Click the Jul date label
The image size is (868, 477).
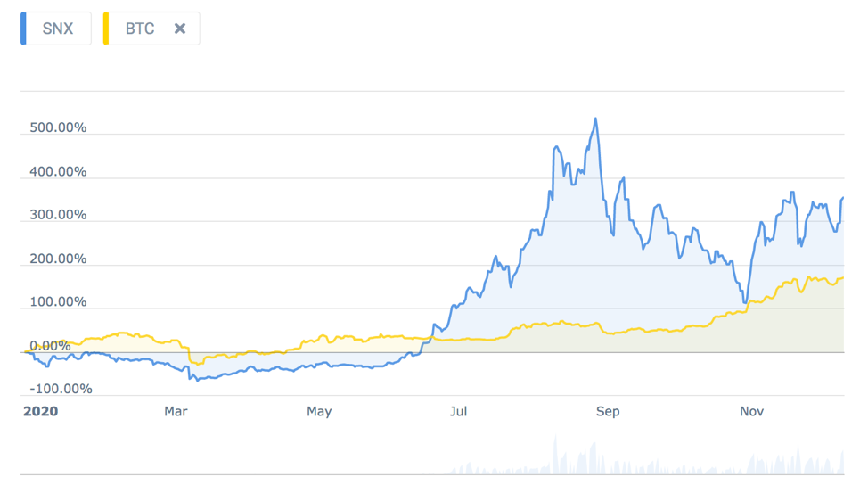coord(458,411)
